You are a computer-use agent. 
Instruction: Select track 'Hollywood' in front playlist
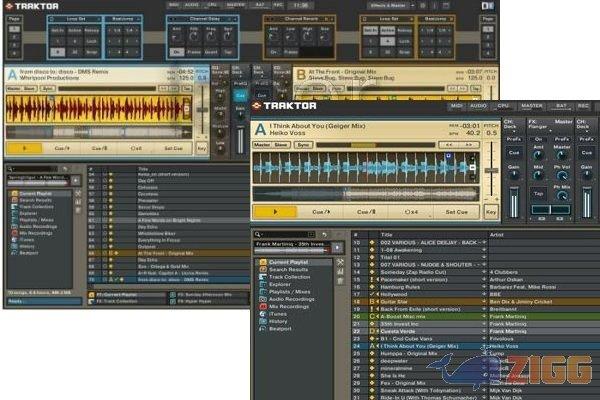[476, 294]
